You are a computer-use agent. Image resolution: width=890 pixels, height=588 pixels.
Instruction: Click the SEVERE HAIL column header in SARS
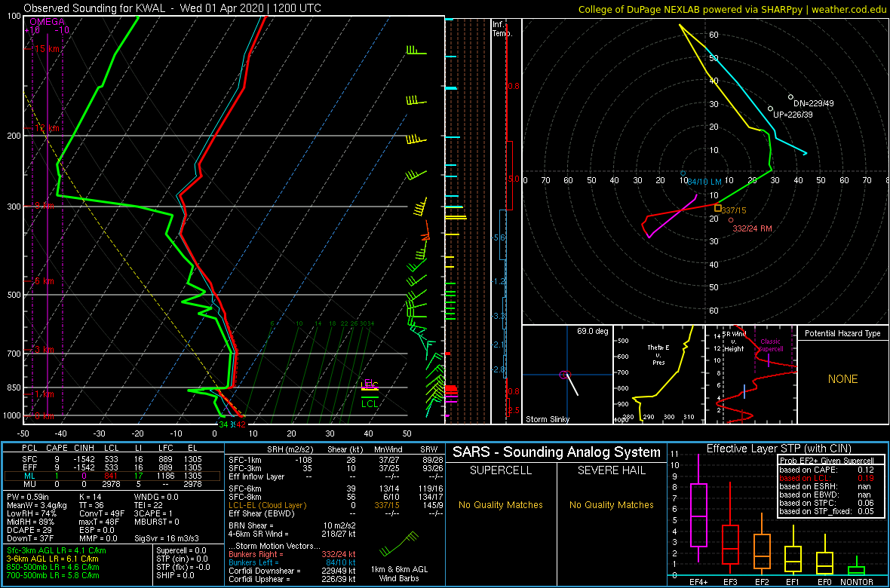pyautogui.click(x=612, y=470)
